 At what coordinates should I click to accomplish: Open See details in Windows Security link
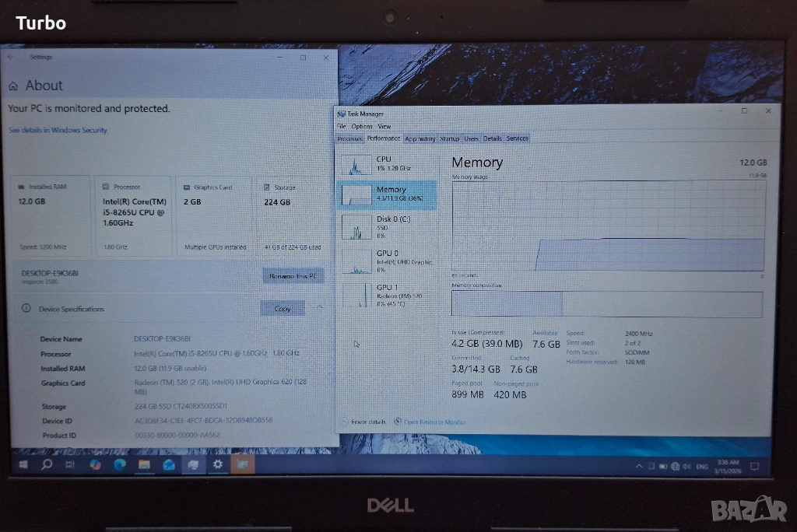click(58, 130)
